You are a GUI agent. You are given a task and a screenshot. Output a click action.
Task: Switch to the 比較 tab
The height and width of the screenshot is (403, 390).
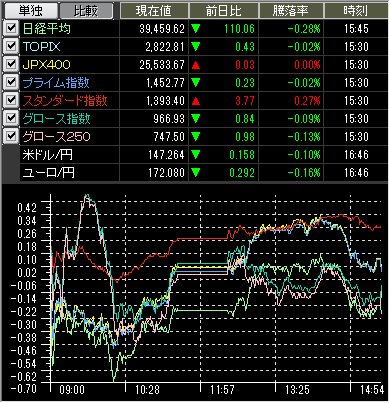point(86,11)
